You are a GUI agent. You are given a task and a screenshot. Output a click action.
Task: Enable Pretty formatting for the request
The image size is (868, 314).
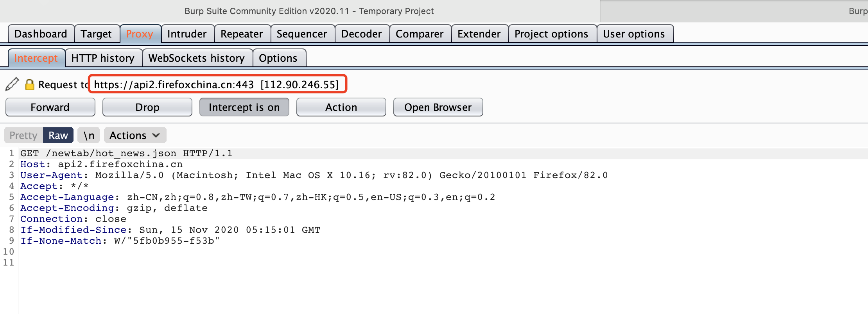click(22, 135)
